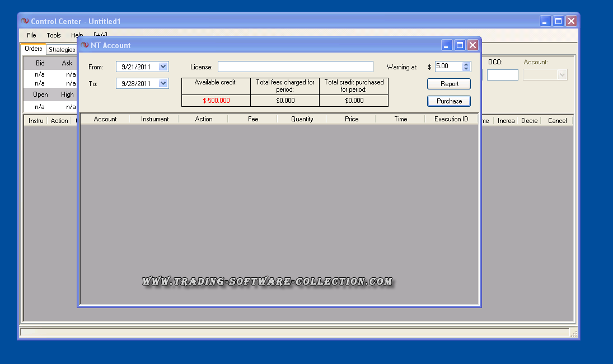
Task: Click the Purchase button
Action: pyautogui.click(x=449, y=101)
